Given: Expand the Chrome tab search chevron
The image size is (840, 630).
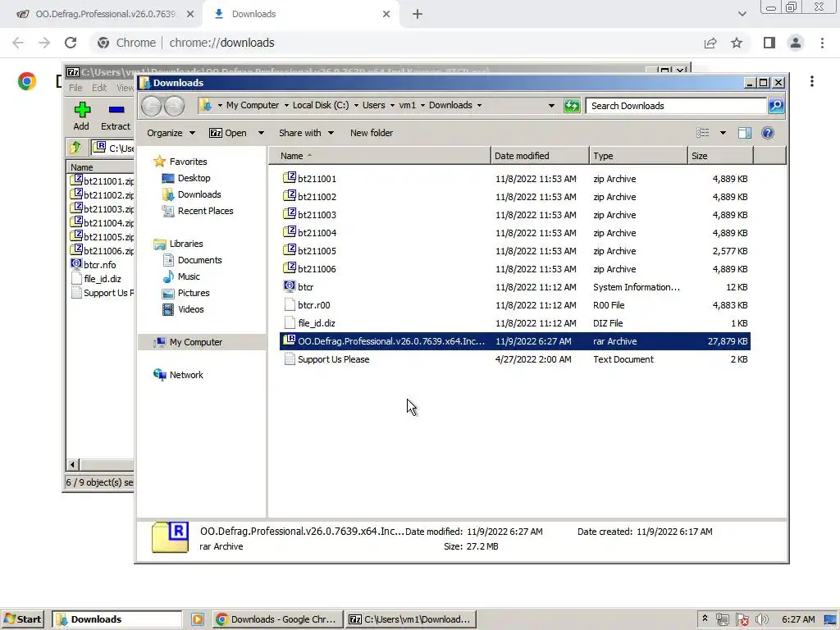Looking at the screenshot, I should click(742, 14).
